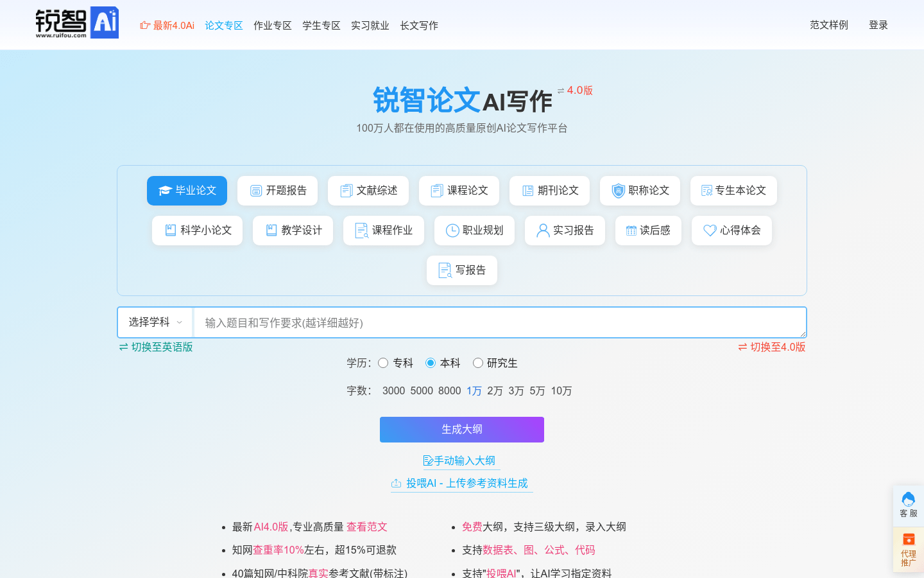
Task: Focus the 输入题目和写作要求 text field
Action: tap(500, 322)
